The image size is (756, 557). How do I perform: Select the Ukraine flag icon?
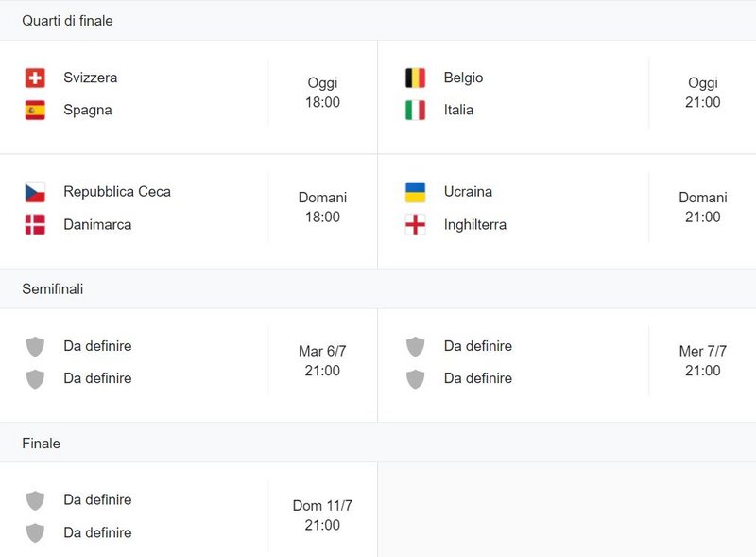(415, 192)
